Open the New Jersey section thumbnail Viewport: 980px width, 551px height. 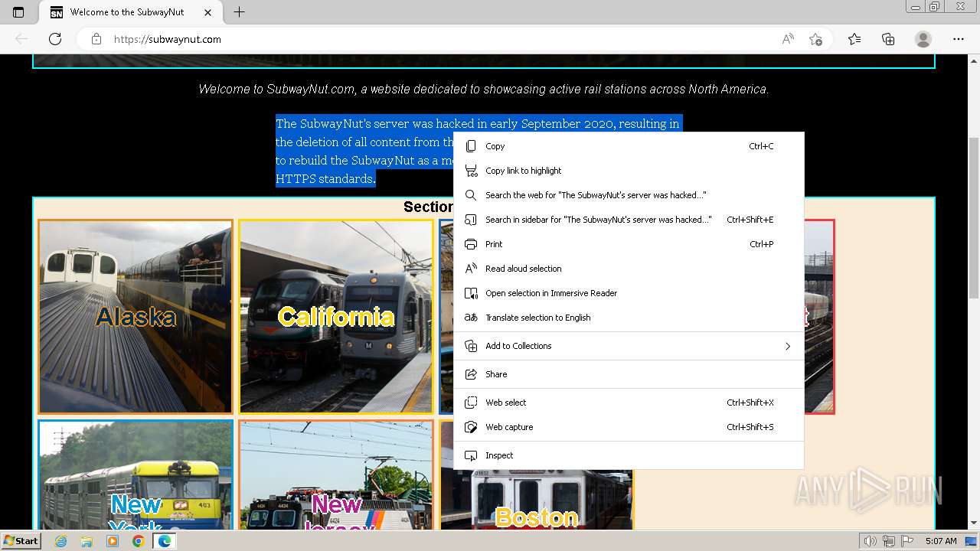pos(336,474)
